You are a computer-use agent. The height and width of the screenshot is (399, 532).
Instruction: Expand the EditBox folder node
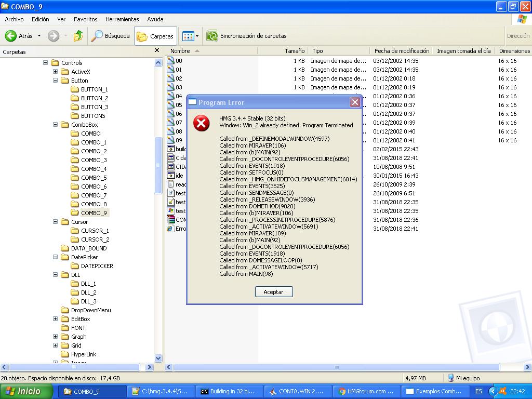click(55, 318)
